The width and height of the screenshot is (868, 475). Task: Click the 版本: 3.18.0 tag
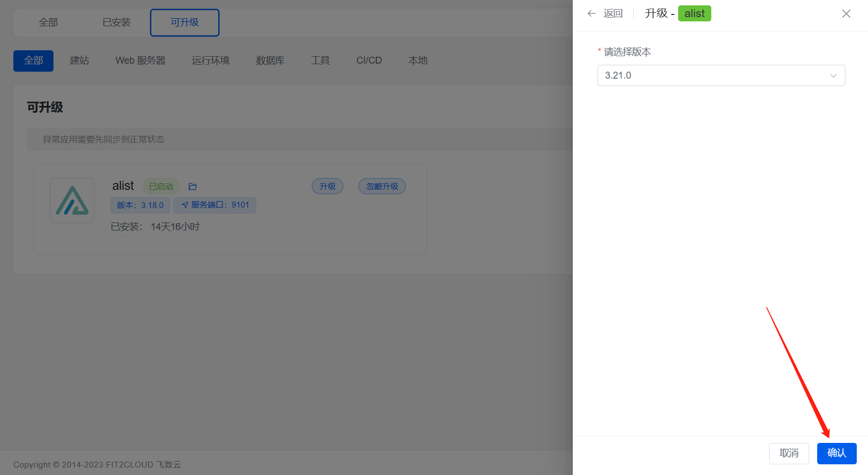[140, 205]
